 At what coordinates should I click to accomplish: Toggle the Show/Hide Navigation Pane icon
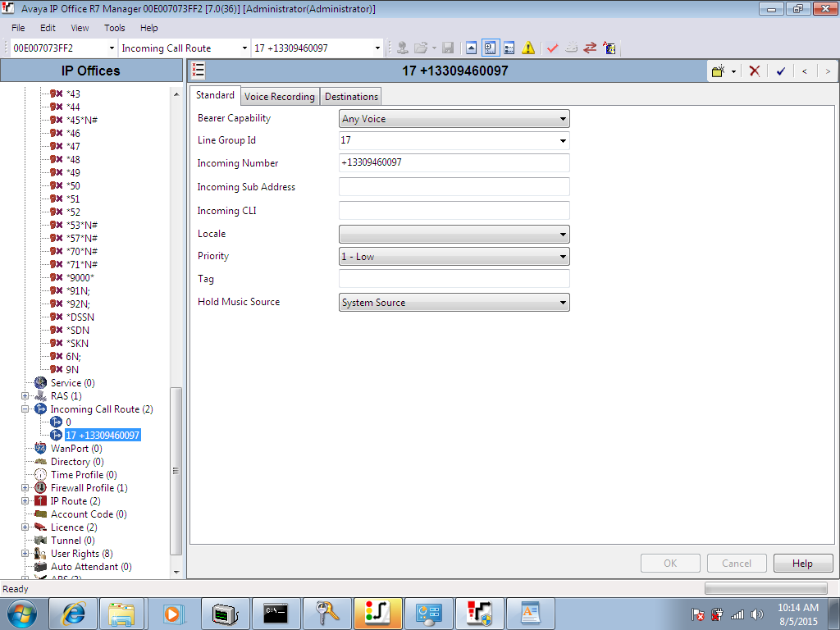[491, 48]
